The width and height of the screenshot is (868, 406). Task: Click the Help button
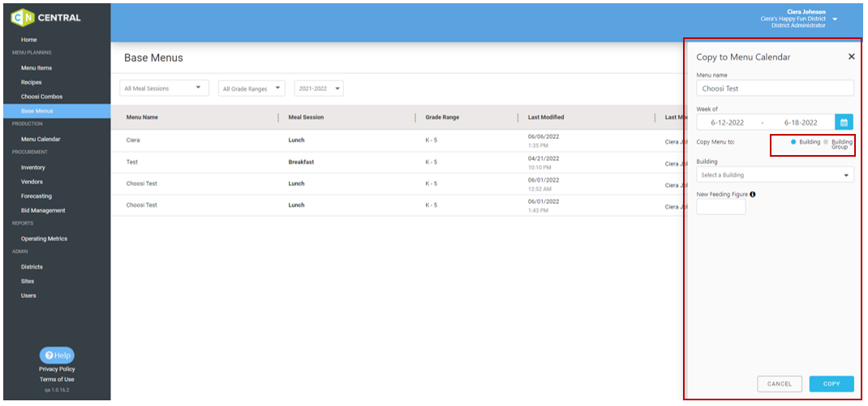click(x=57, y=355)
